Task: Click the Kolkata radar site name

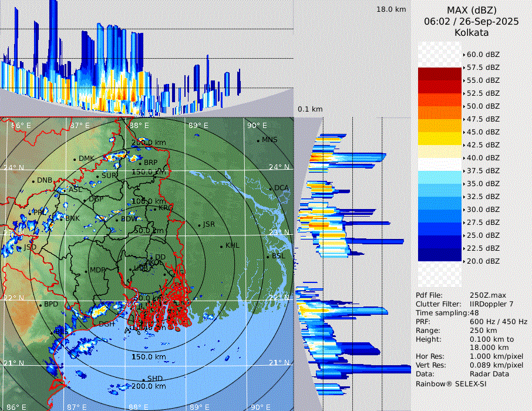Action: pos(471,32)
